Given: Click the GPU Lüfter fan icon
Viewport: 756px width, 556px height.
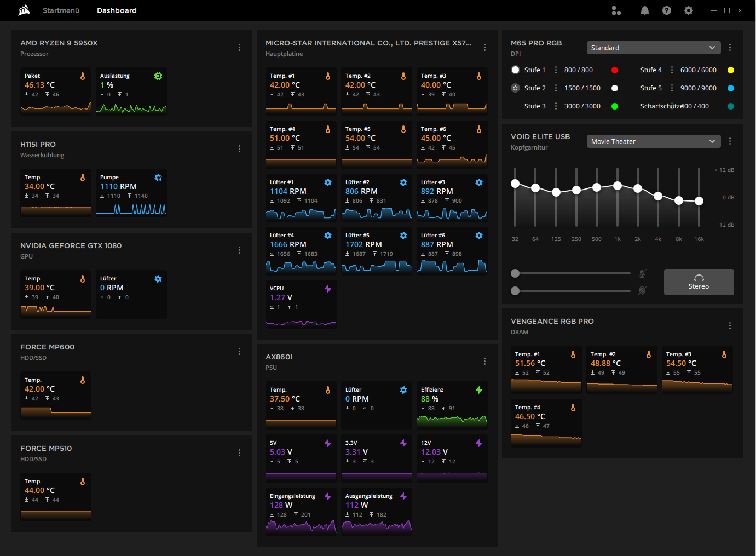Looking at the screenshot, I should [158, 279].
